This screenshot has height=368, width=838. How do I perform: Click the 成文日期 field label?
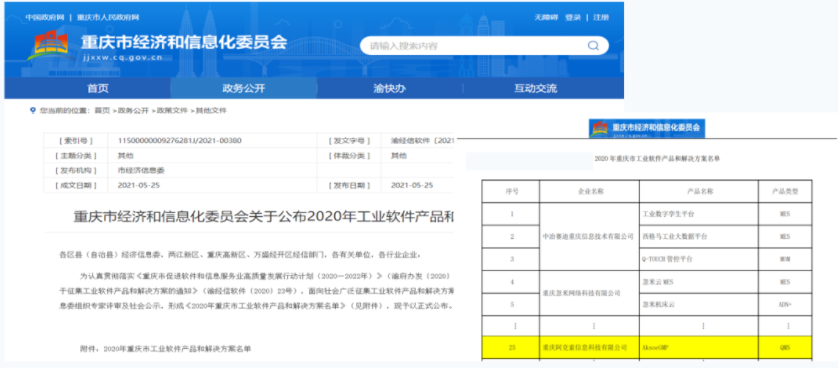click(x=76, y=185)
